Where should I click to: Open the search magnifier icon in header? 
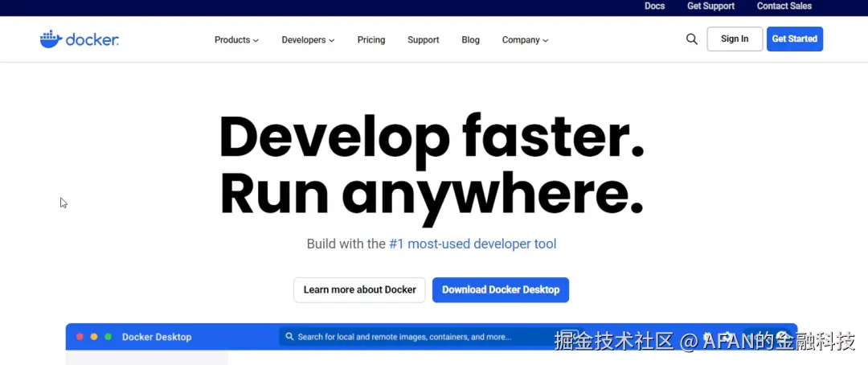691,39
